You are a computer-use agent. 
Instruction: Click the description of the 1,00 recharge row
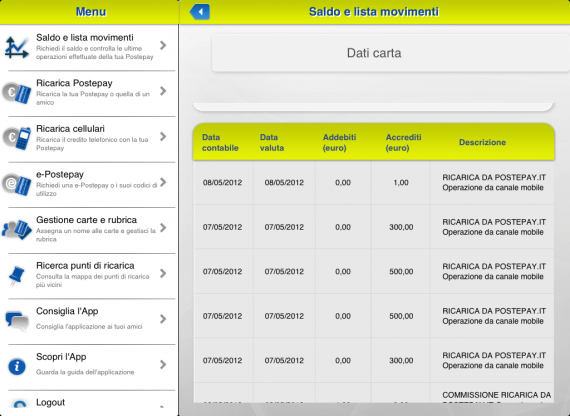click(494, 183)
